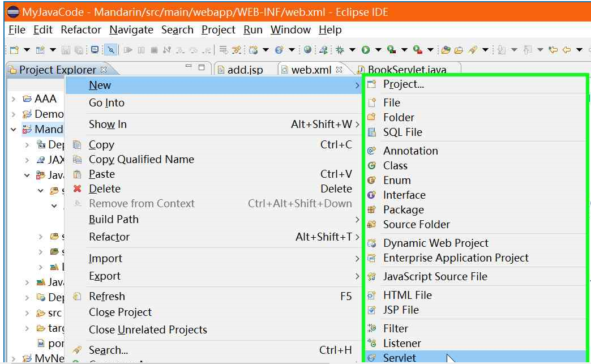
Task: Expand the src folder node
Action: (x=27, y=313)
